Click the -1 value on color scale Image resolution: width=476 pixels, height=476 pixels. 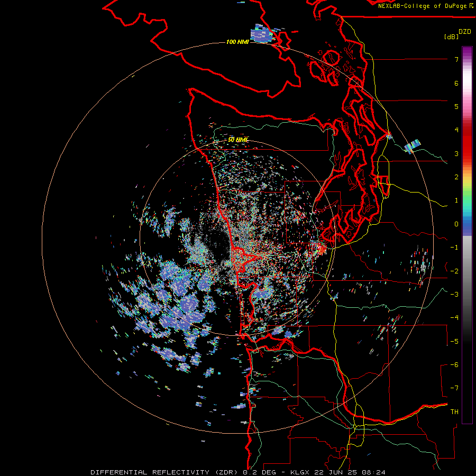454,248
